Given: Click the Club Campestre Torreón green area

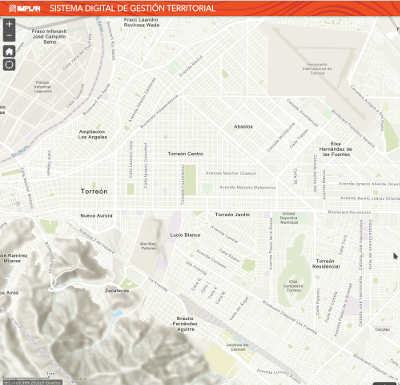Looking at the screenshot, I should tap(293, 286).
